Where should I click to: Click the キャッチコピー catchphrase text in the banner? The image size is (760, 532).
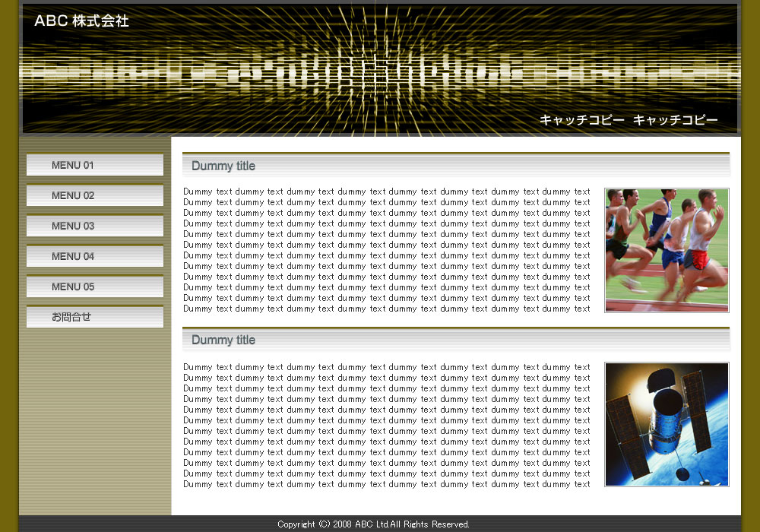629,119
